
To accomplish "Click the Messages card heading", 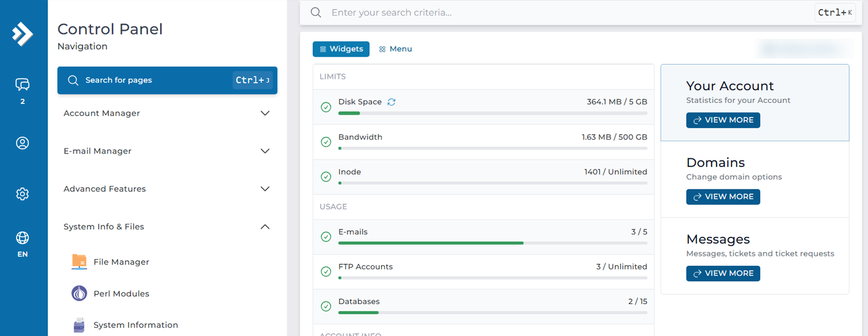I will (x=718, y=239).
